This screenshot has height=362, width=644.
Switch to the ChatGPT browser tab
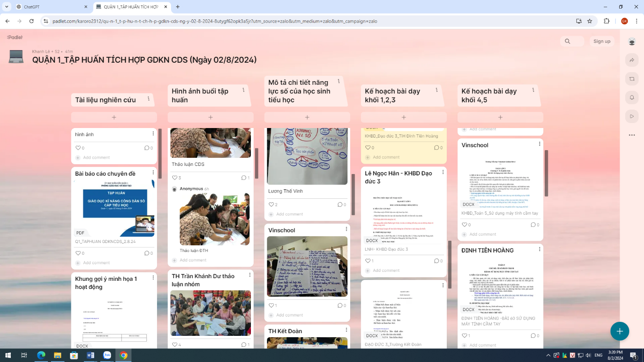[x=51, y=7]
